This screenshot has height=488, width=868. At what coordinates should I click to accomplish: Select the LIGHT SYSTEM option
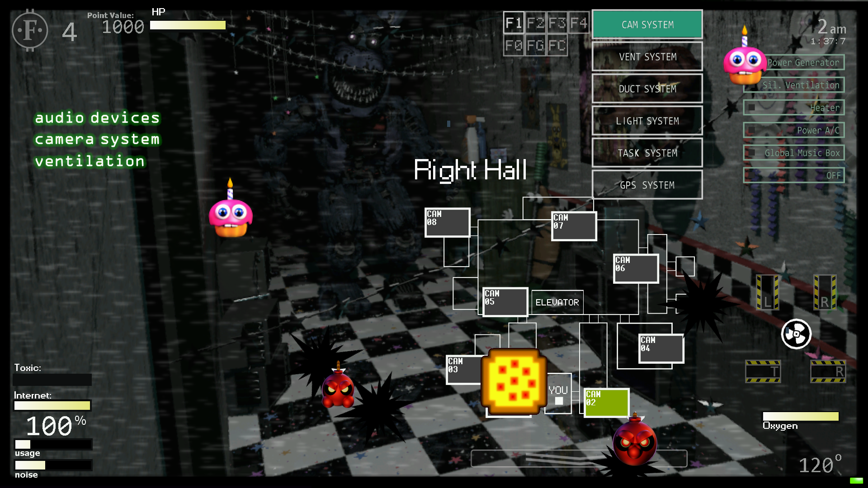point(647,121)
